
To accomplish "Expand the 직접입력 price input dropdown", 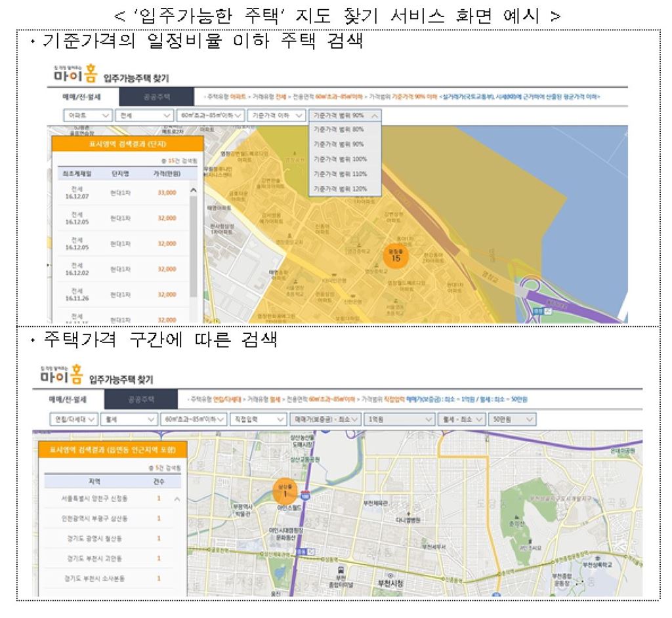I will [x=258, y=418].
